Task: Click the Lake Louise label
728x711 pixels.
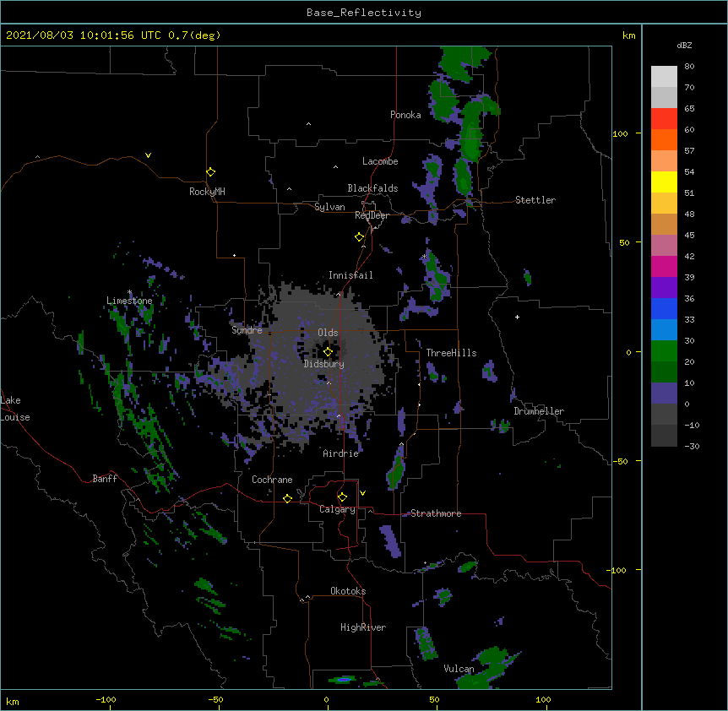Action: (x=15, y=409)
